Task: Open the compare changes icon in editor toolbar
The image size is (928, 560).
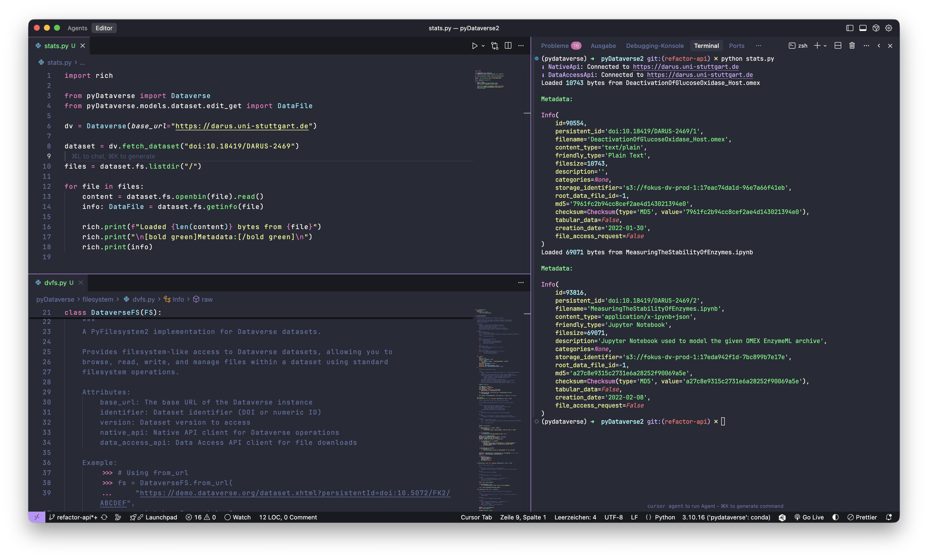Action: click(x=495, y=46)
